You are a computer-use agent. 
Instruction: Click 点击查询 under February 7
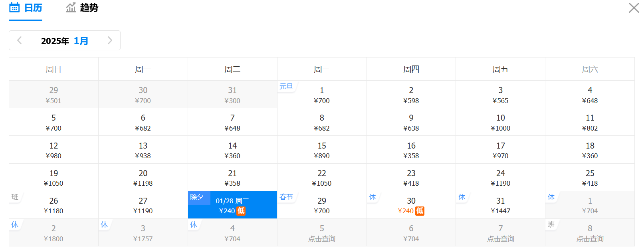[x=501, y=239]
